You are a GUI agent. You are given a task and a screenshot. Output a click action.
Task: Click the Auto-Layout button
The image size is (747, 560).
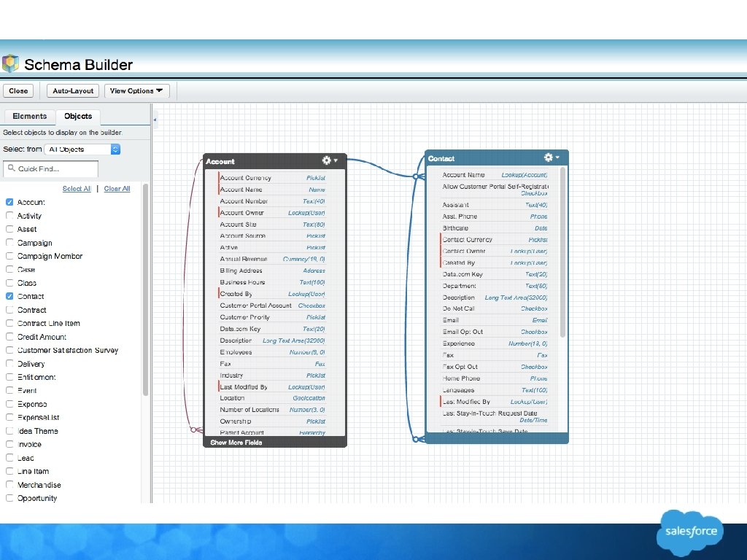[73, 90]
